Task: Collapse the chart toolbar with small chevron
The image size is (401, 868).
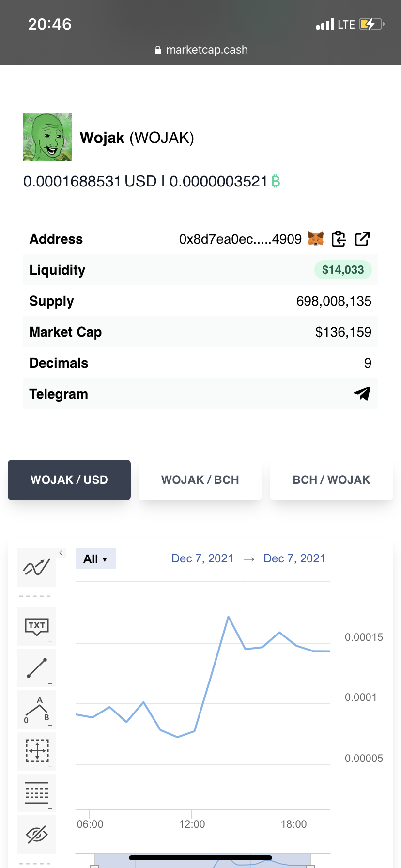Action: pos(61,553)
